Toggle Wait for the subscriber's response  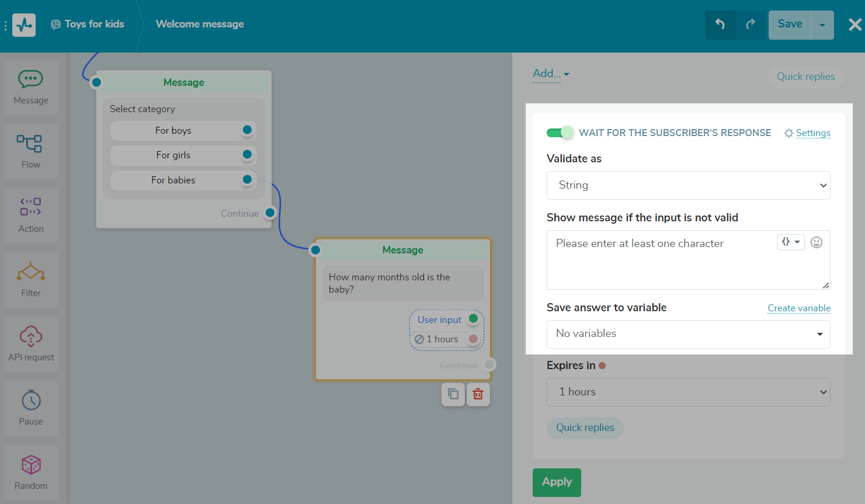click(x=560, y=133)
